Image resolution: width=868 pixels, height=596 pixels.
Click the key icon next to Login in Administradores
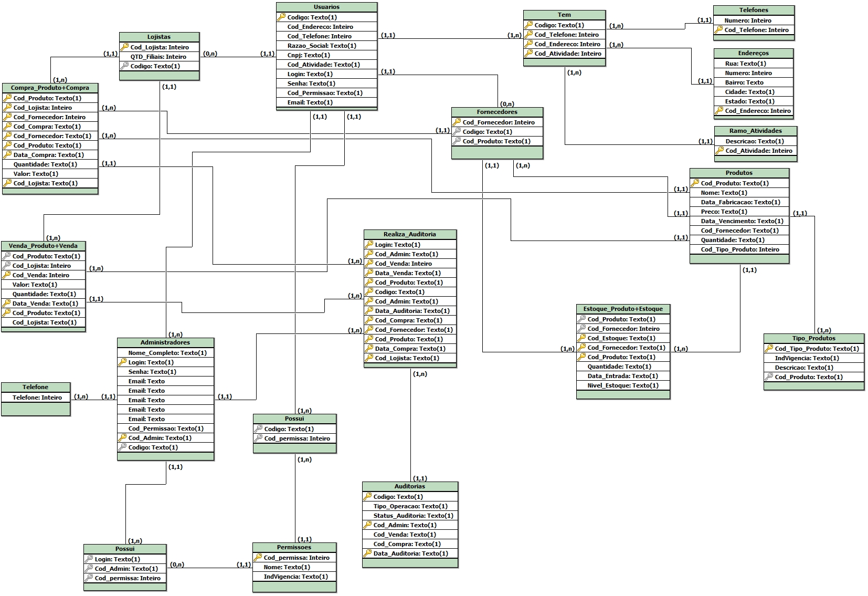[x=122, y=362]
